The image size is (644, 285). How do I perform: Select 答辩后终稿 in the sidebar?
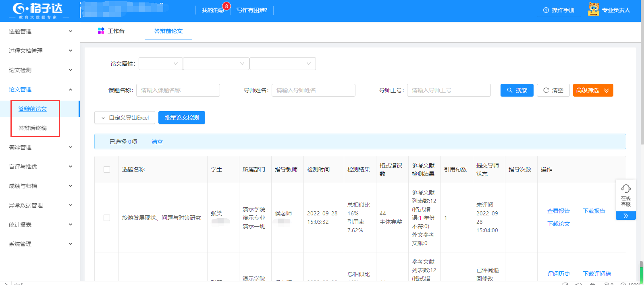(33, 128)
